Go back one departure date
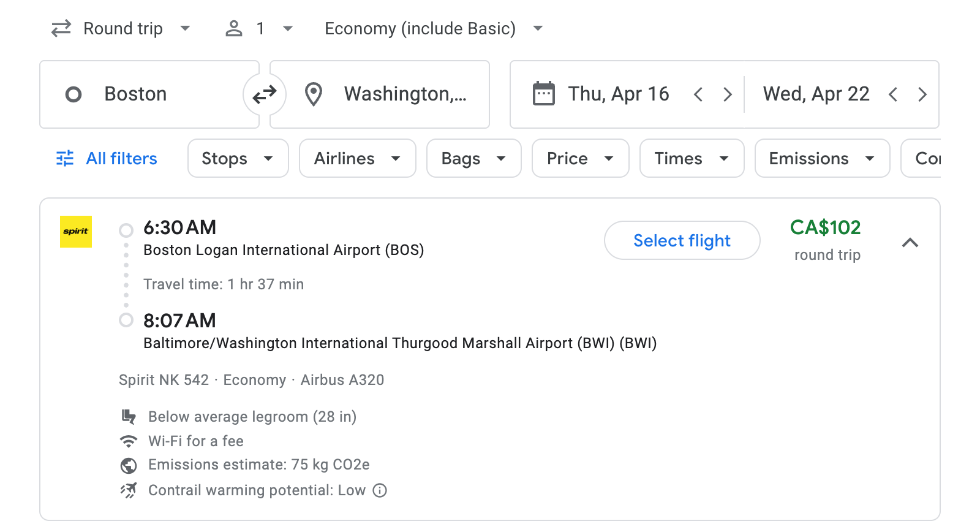Image resolution: width=980 pixels, height=521 pixels. pos(698,94)
